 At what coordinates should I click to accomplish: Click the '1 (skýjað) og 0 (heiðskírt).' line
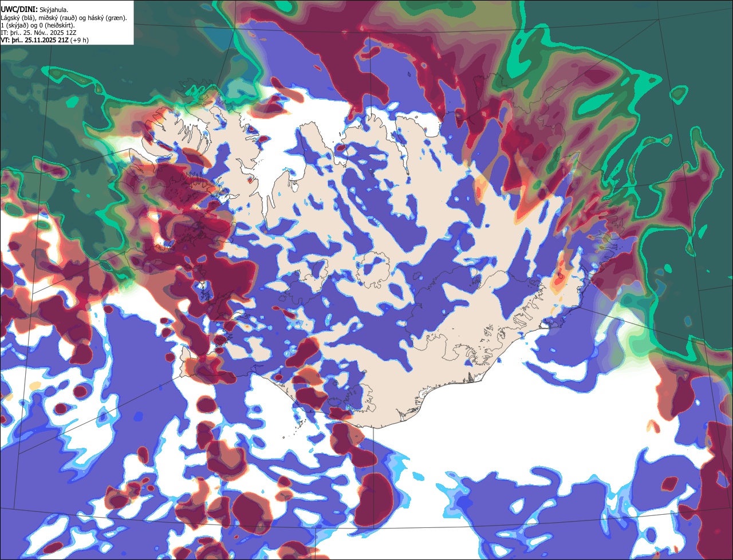(x=38, y=25)
